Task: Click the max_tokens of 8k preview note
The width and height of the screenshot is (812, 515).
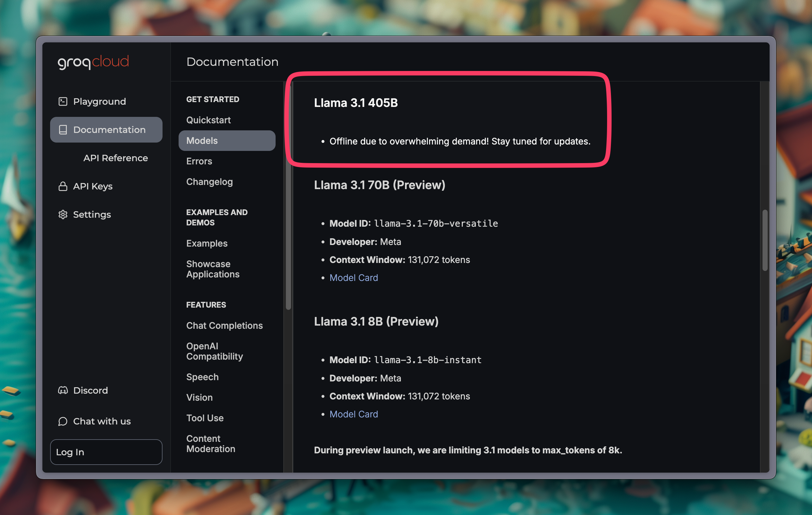Action: click(x=468, y=450)
